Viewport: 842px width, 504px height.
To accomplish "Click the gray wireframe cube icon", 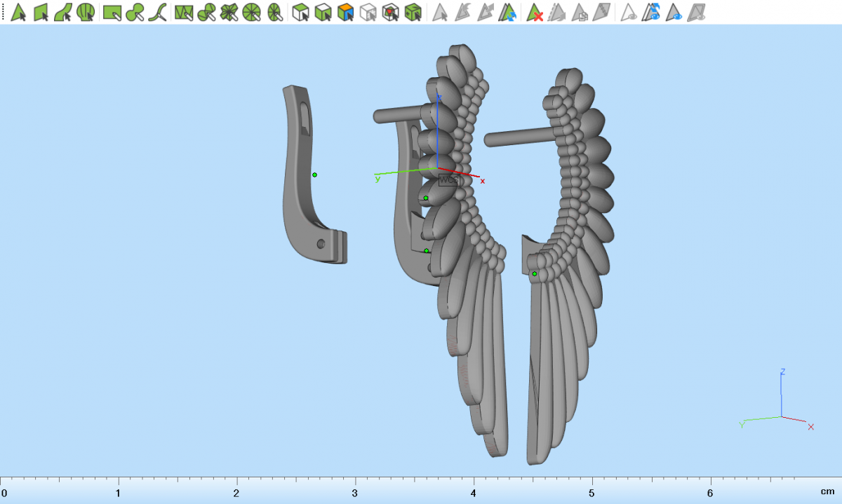I will pos(368,12).
